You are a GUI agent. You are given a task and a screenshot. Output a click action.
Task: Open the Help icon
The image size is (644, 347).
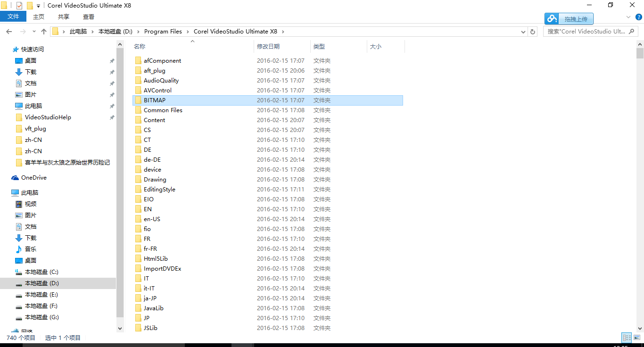pos(638,17)
